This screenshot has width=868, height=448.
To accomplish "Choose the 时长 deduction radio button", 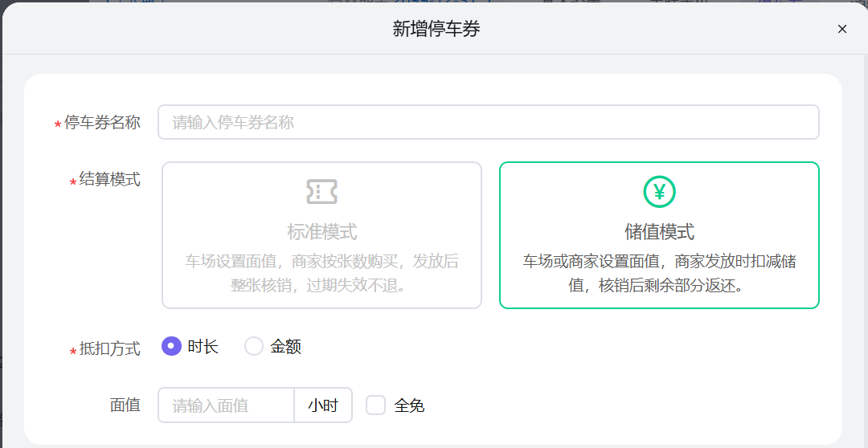I will [x=172, y=346].
